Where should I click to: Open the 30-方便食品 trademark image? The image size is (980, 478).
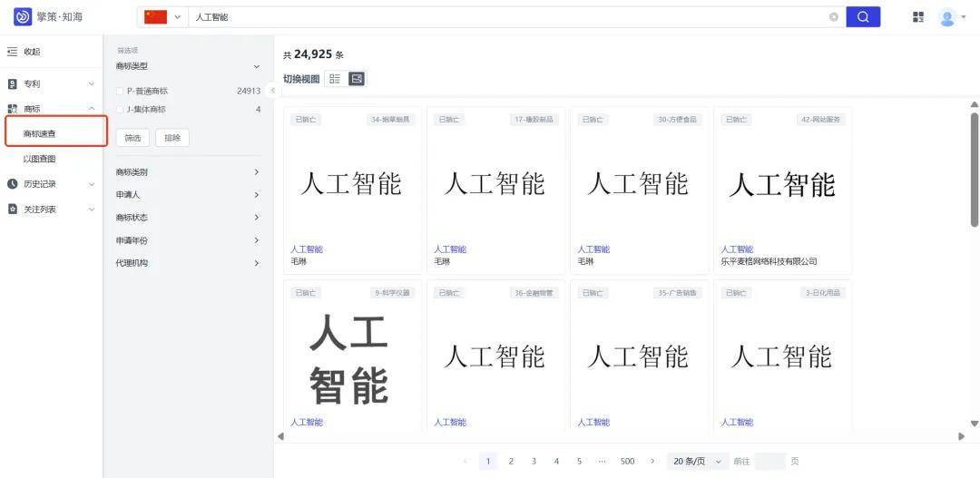[638, 184]
